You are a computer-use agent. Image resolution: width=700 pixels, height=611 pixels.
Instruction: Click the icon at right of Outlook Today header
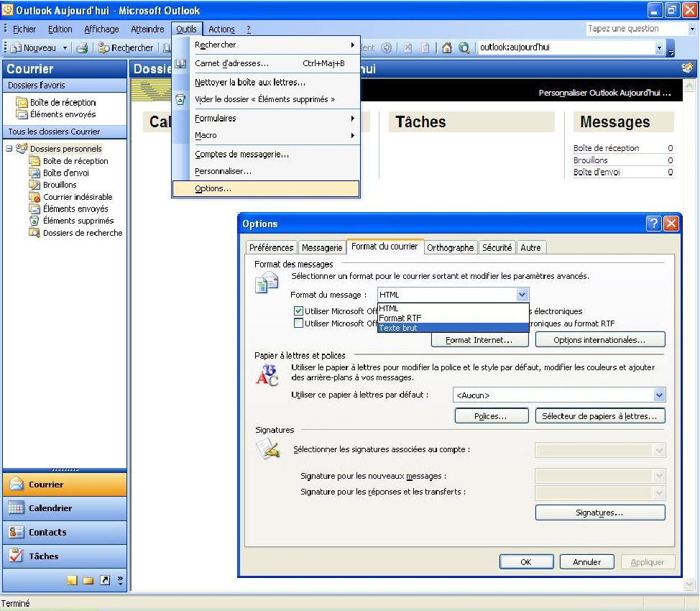688,68
